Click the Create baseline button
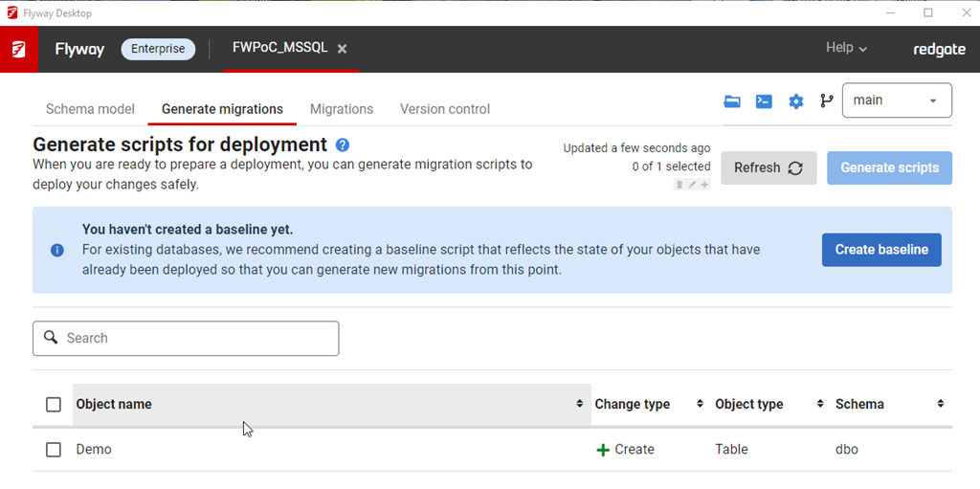 pos(880,250)
